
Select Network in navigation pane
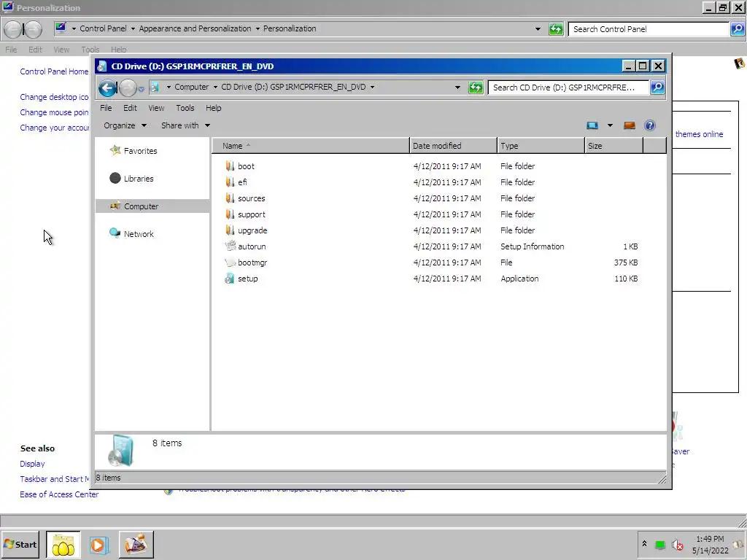(139, 234)
